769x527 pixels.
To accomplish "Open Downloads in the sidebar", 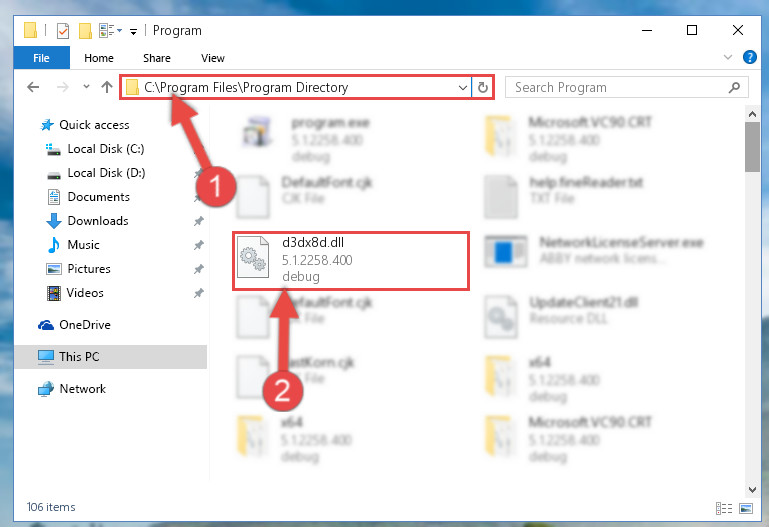I will pos(87,221).
